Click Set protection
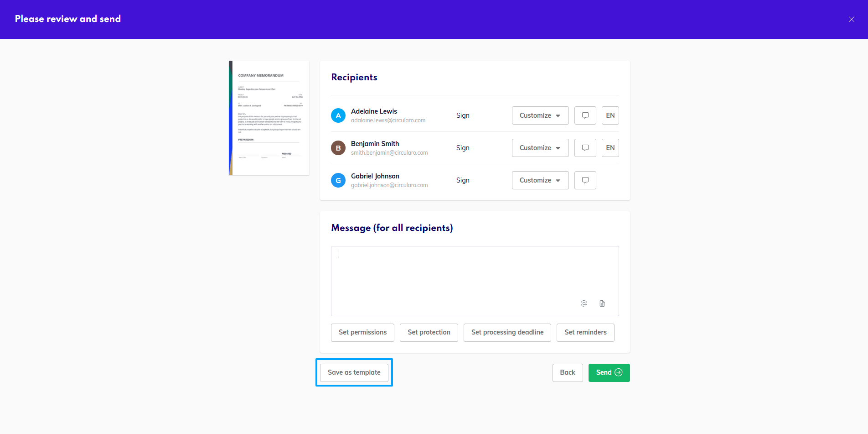Image resolution: width=868 pixels, height=434 pixels. point(429,332)
